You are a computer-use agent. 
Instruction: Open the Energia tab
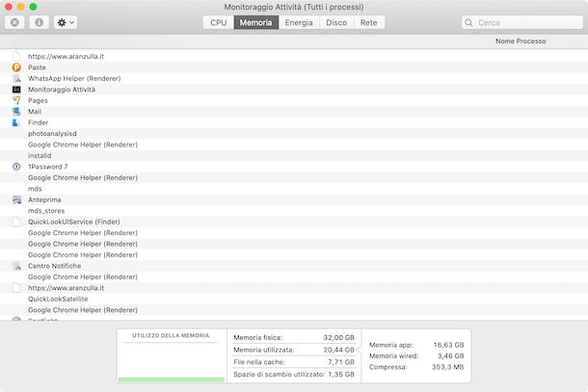click(299, 22)
